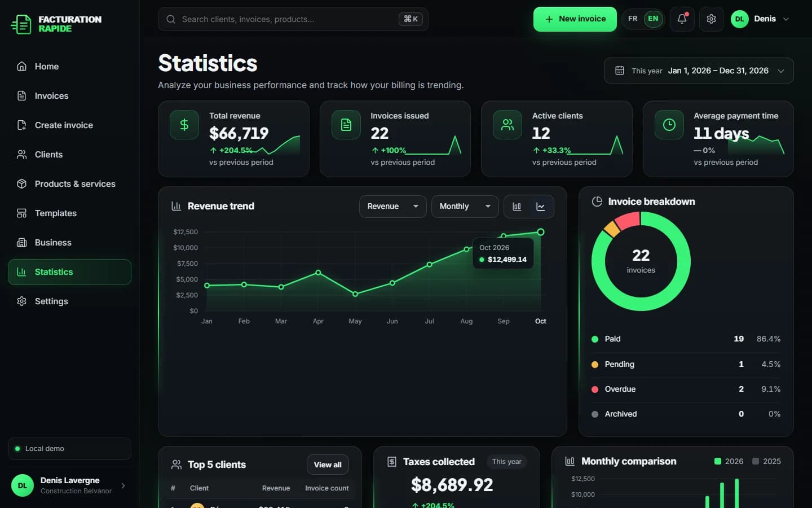Switch revenue trend to line chart view

541,207
